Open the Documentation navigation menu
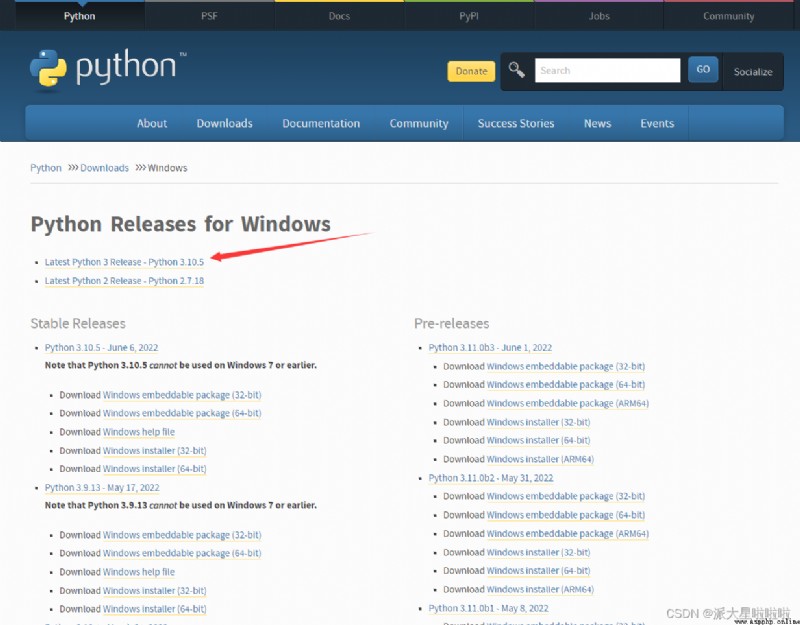This screenshot has height=625, width=800. click(321, 123)
